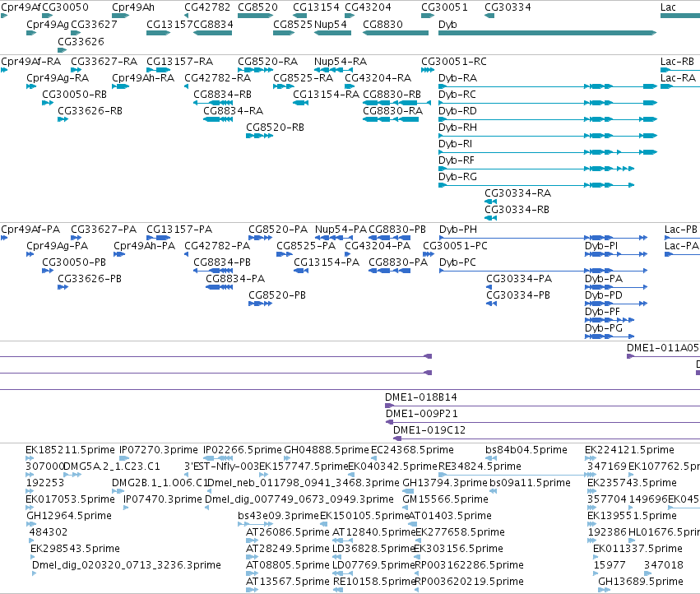The image size is (700, 594).
Task: Select the DME1-009P21 clone label
Action: [x=422, y=414]
